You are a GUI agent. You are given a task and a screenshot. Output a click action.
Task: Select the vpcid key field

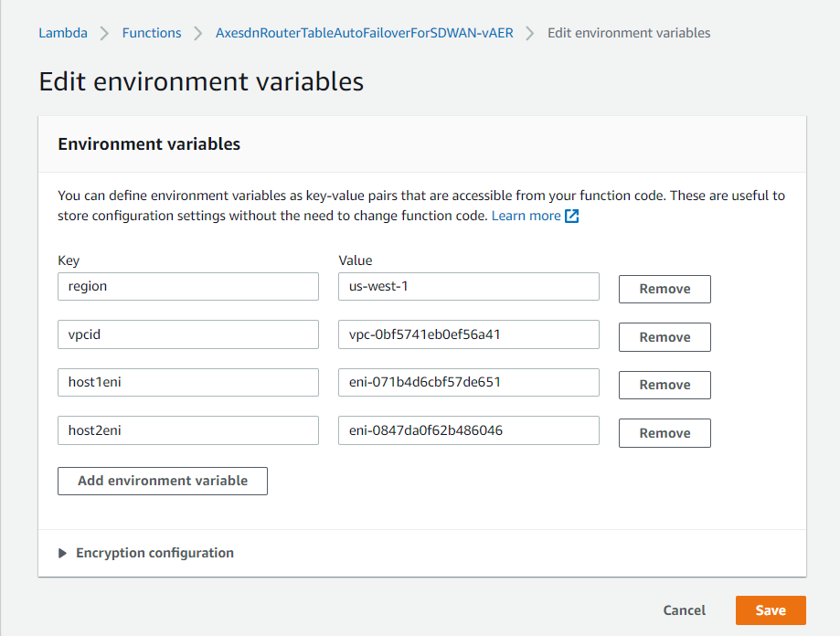[188, 334]
